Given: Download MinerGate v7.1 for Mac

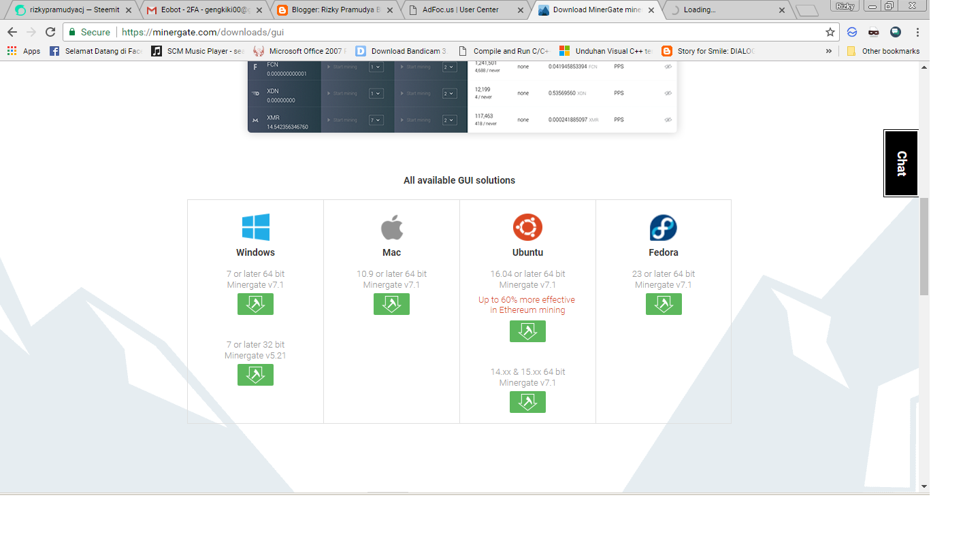Looking at the screenshot, I should pyautogui.click(x=391, y=304).
